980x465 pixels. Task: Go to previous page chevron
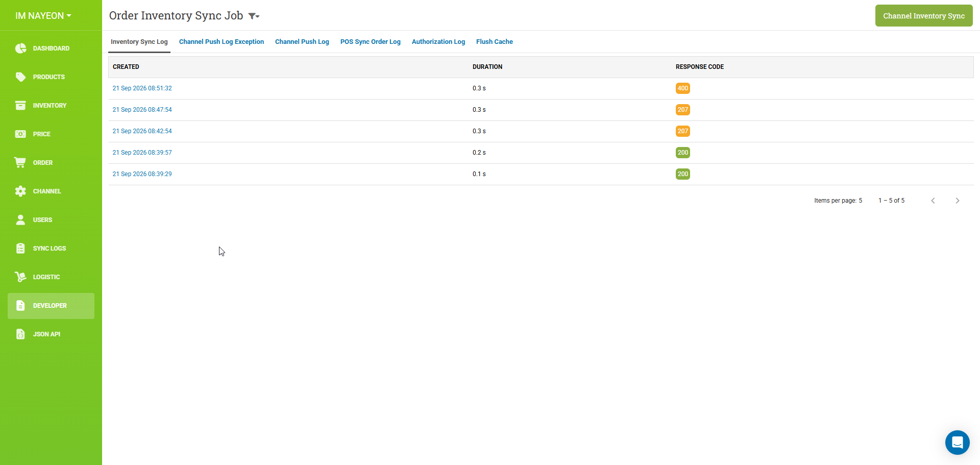pyautogui.click(x=933, y=201)
